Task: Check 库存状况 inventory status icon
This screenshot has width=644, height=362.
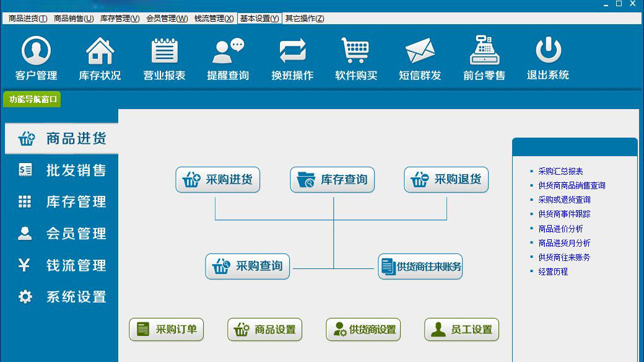Action: [100, 58]
